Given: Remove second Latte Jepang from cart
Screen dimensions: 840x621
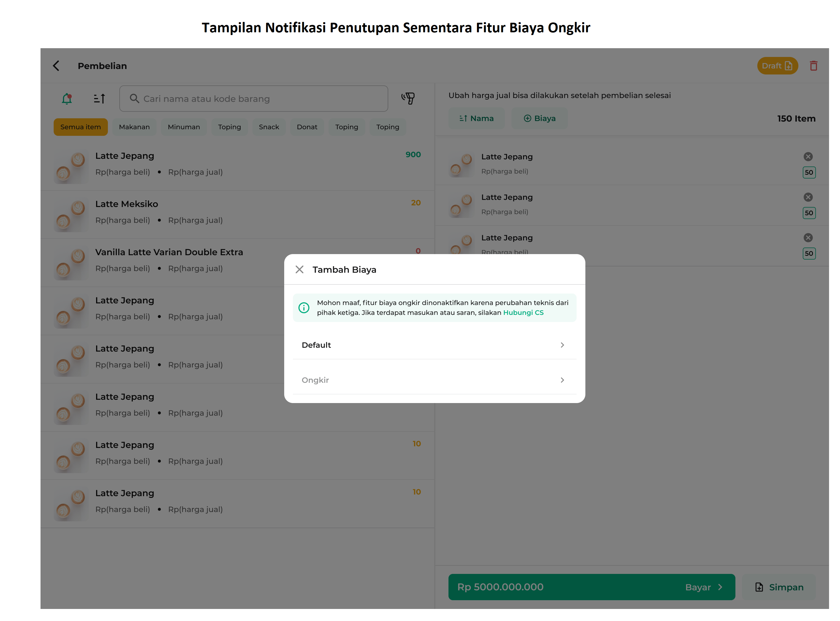Looking at the screenshot, I should 808,197.
